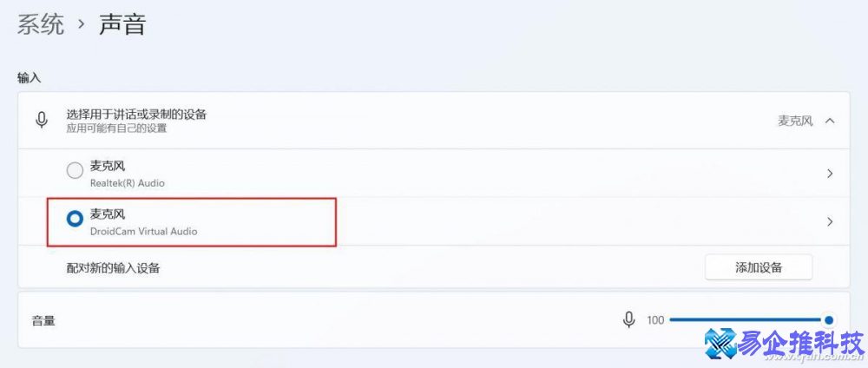868x368 pixels.
Task: Click the middle of the volume slider track
Action: click(x=748, y=320)
